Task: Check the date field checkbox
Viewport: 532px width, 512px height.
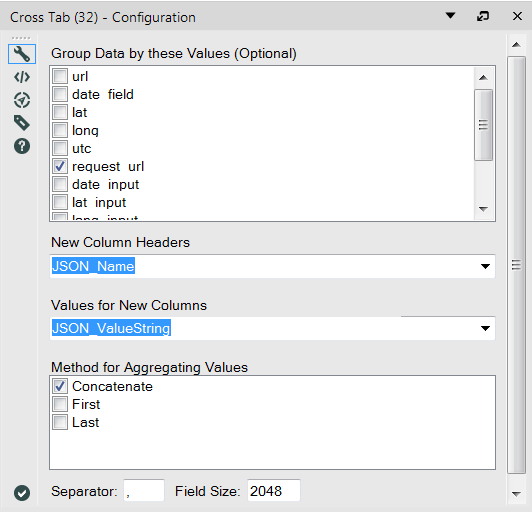Action: coord(60,94)
